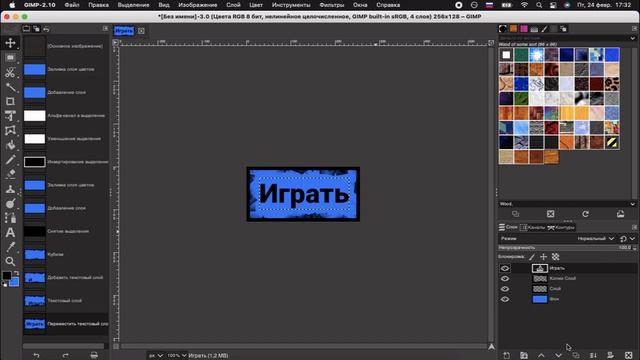The height and width of the screenshot is (360, 640).
Task: Swap foreground and background colors
Action: [x=16, y=273]
